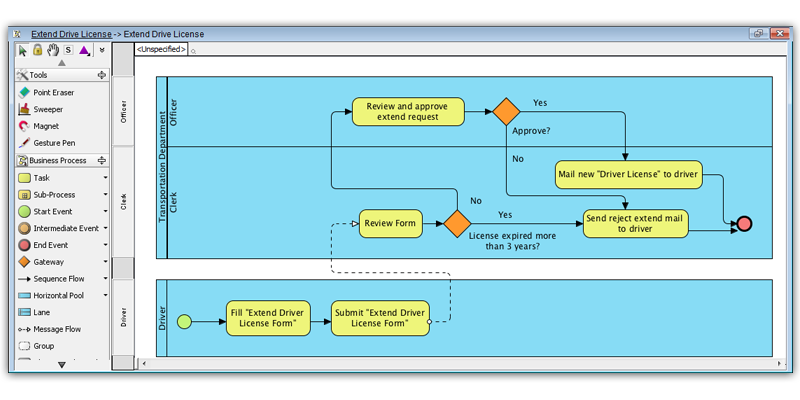Open the Task shape dropdown arrow
The width and height of the screenshot is (800, 400).
[105, 178]
